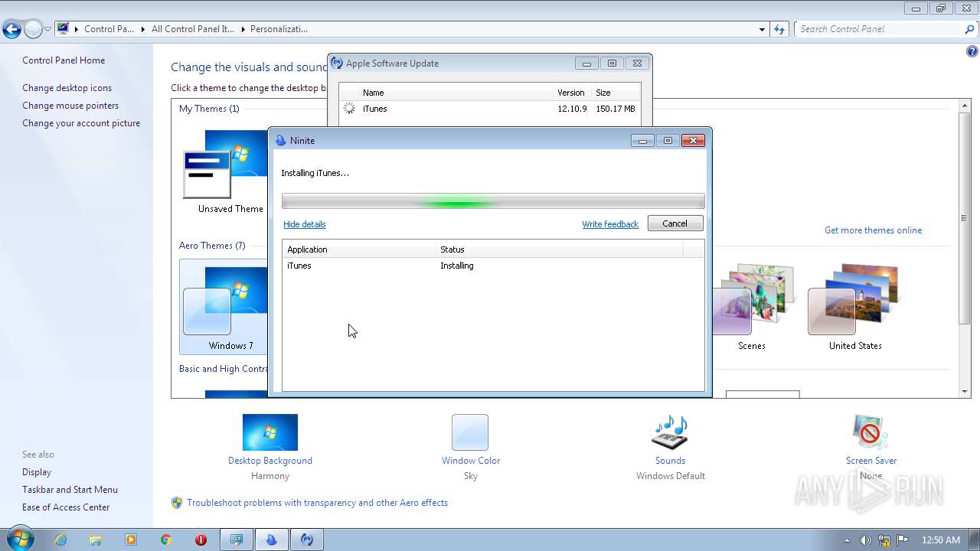
Task: Click the Ninite installation progress bar
Action: coord(493,201)
